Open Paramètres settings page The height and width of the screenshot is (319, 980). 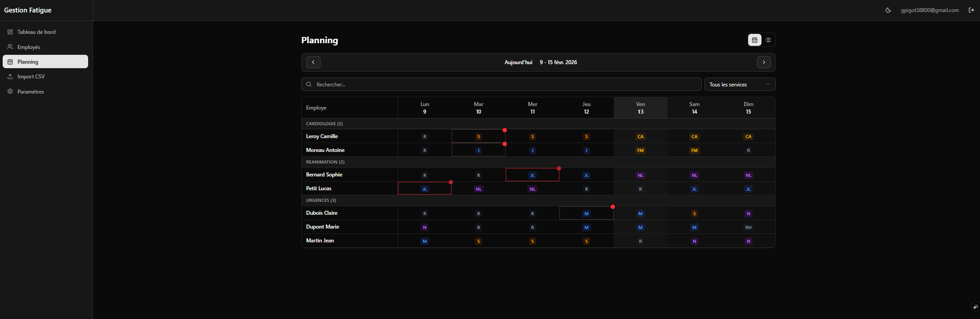point(30,92)
